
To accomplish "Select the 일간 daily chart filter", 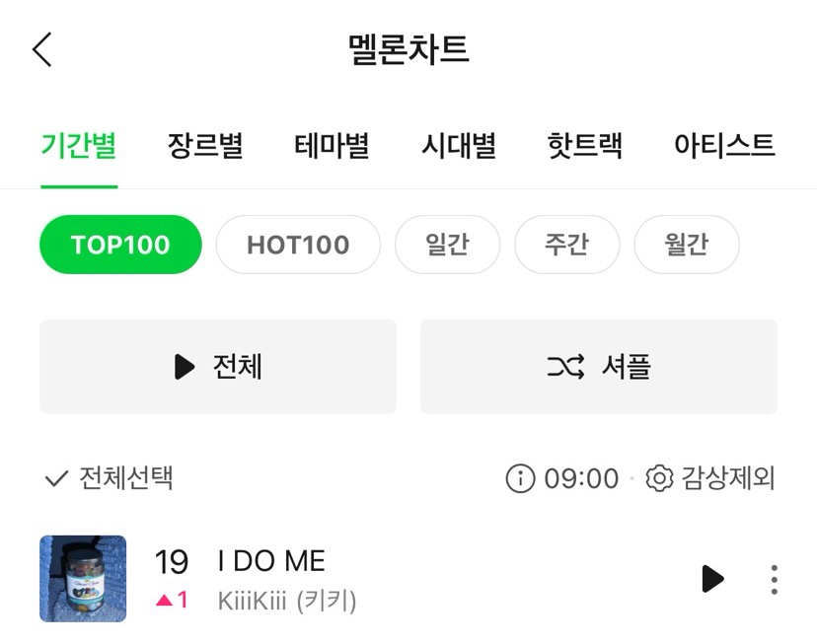I will pyautogui.click(x=447, y=245).
